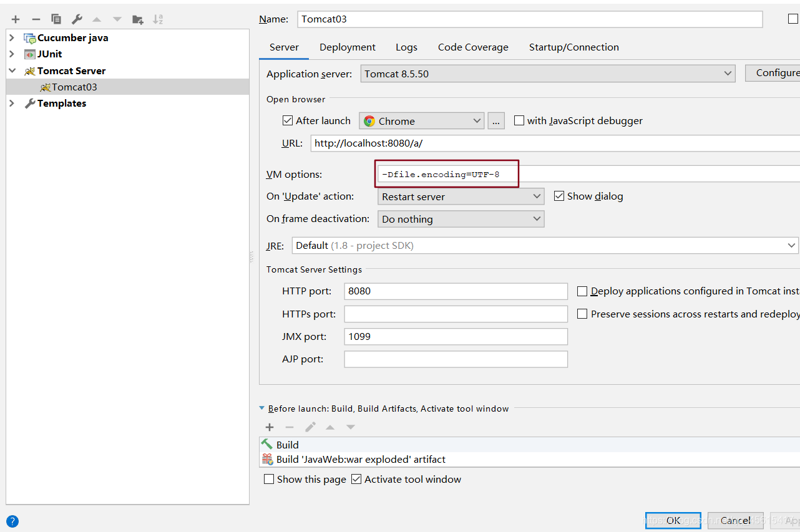Enable Preserve sessions across restarts

coord(582,314)
